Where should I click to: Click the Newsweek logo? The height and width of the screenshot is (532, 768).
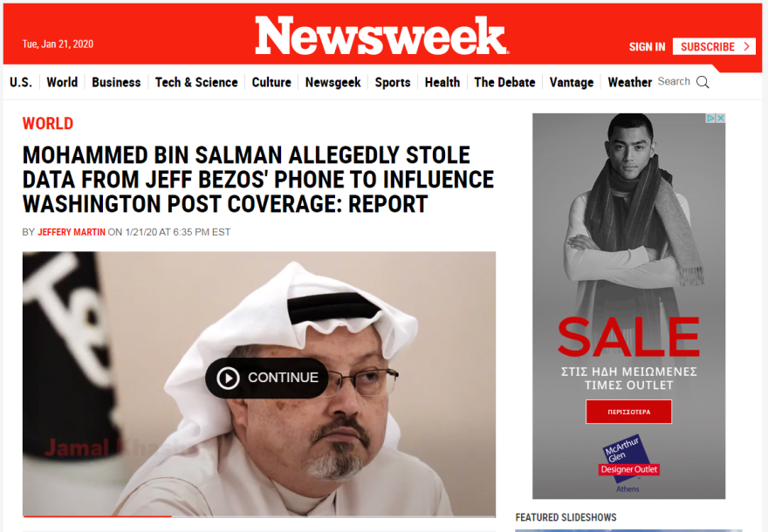coord(382,35)
